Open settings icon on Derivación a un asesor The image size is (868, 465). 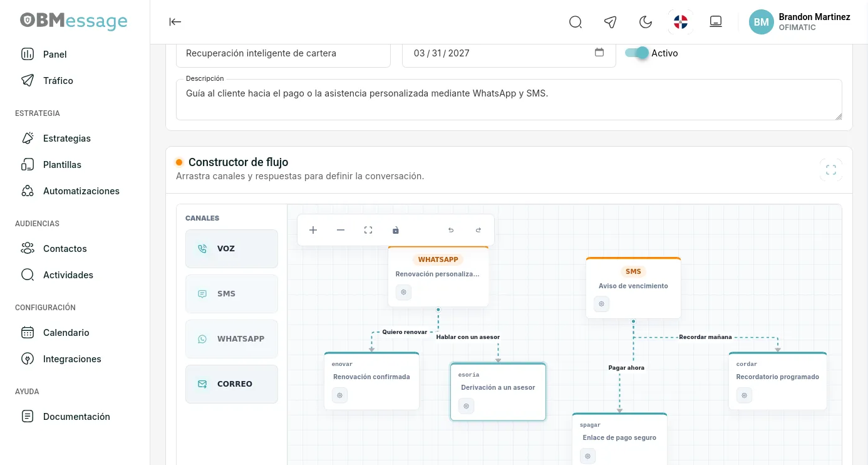467,406
